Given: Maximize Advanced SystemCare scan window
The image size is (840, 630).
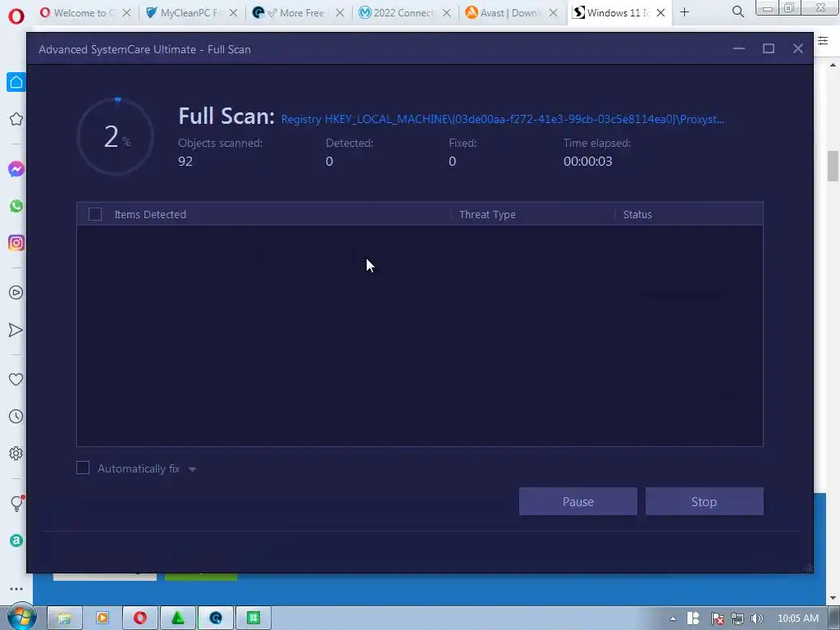Looking at the screenshot, I should [769, 48].
